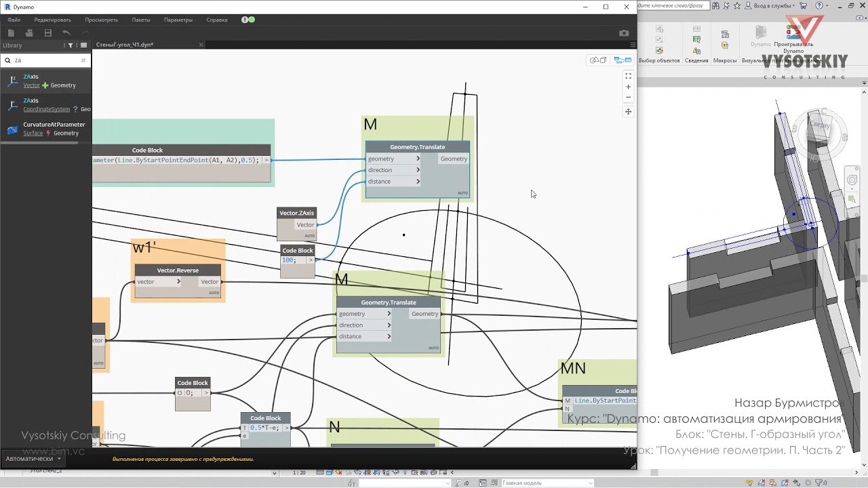Click the workspace tab options hamburger icon
Screen dimensions: 868x488
[633, 45]
